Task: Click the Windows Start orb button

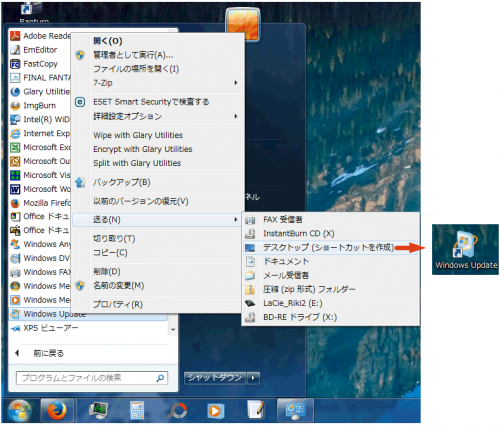Action: click(x=20, y=411)
